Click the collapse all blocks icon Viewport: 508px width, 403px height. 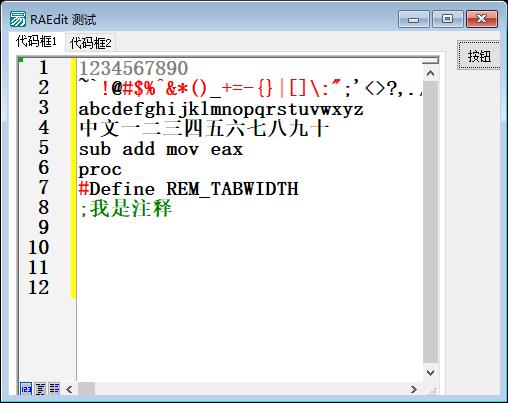tap(40, 389)
